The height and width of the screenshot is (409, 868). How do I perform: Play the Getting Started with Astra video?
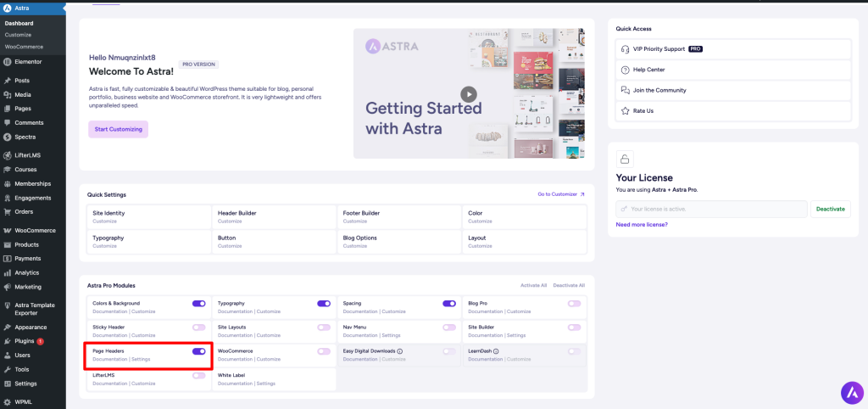pyautogui.click(x=469, y=94)
